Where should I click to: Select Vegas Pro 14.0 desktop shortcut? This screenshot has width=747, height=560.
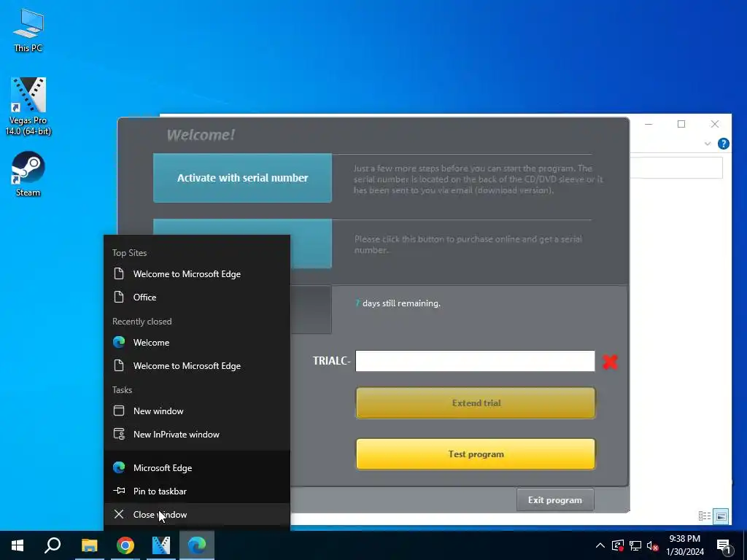[28, 106]
